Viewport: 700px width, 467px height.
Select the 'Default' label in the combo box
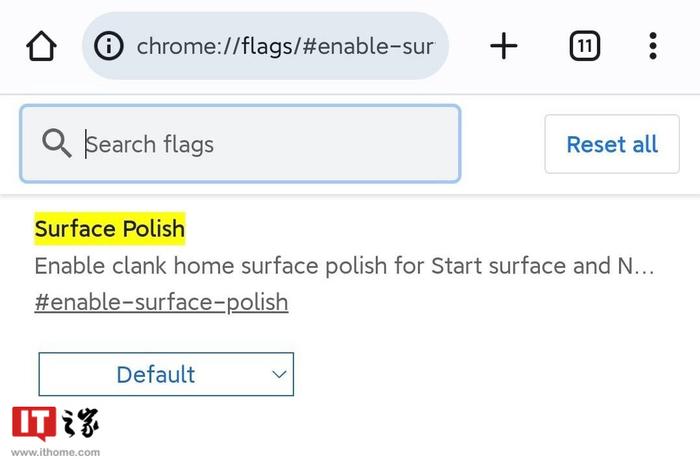point(156,374)
